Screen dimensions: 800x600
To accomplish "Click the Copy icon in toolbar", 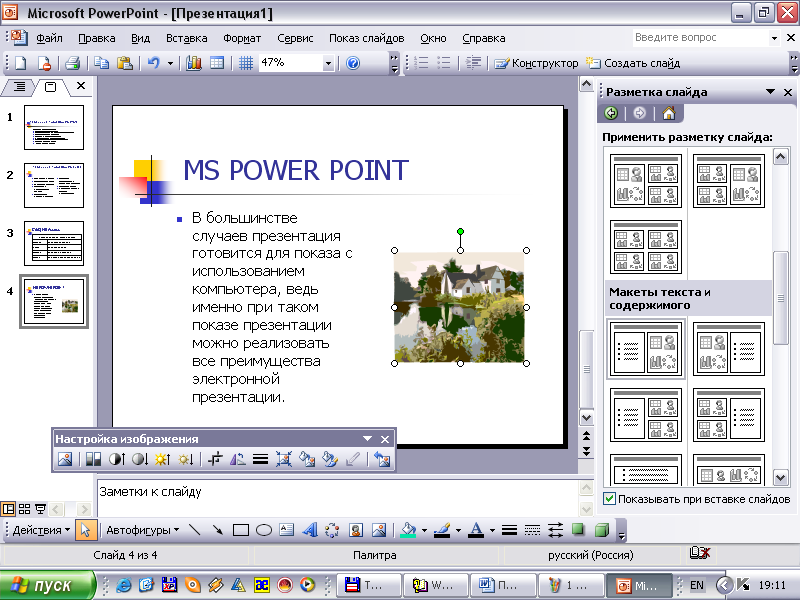I will [102, 63].
